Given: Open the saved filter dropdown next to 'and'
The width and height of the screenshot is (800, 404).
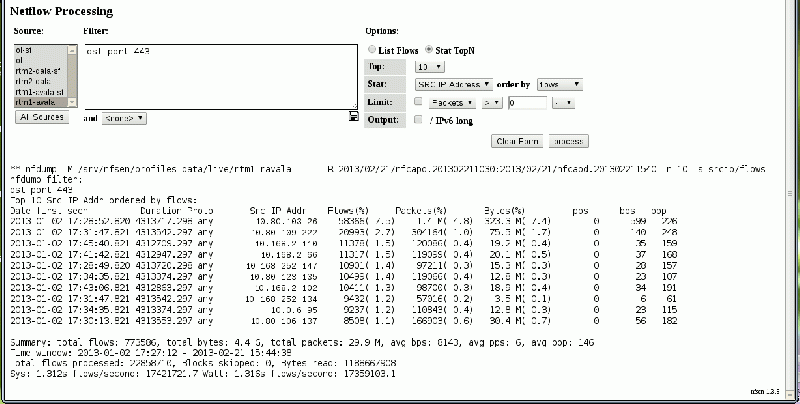Looking at the screenshot, I should point(124,118).
